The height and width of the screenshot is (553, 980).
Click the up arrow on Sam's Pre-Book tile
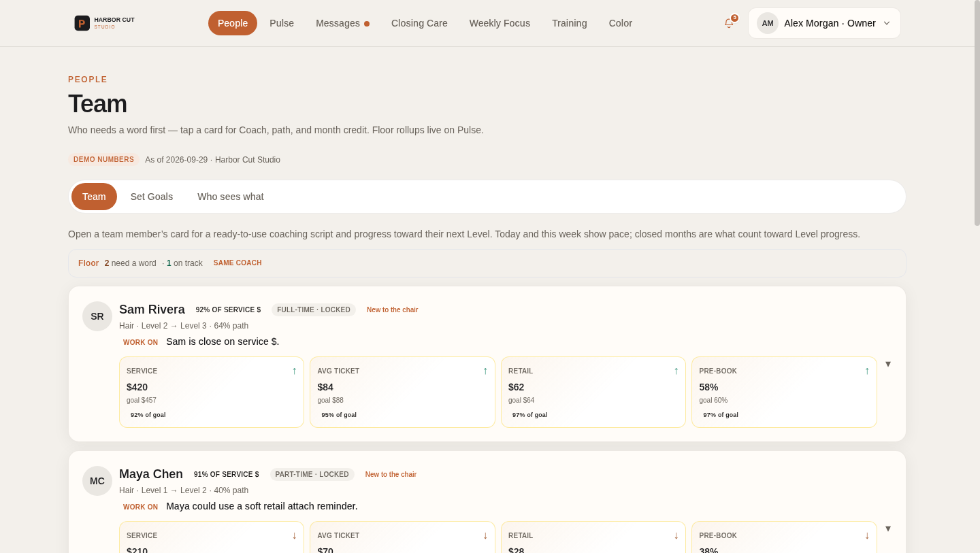point(867,371)
